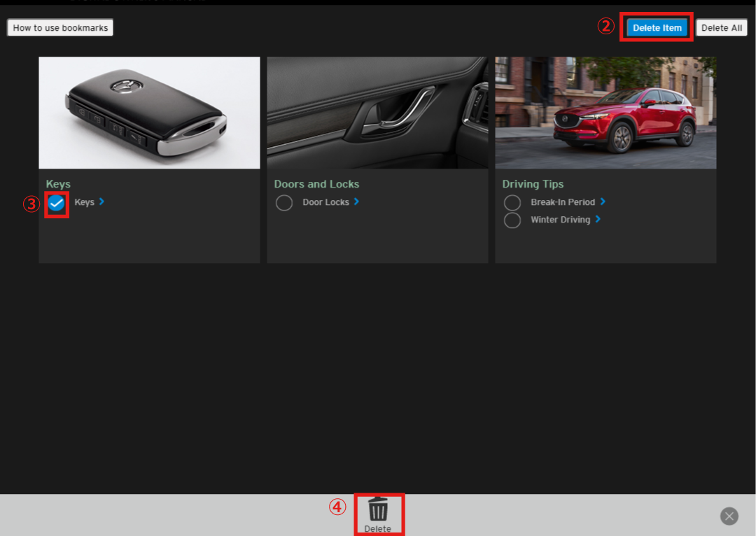Click the chevron arrow after Door Locks
Viewport: 756px width, 536px height.
[356, 202]
